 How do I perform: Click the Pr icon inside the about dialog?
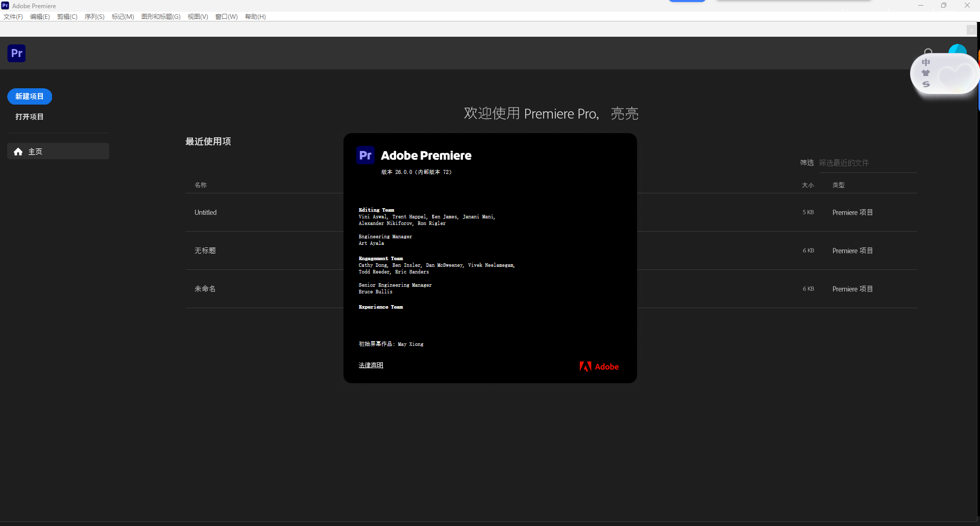click(365, 155)
